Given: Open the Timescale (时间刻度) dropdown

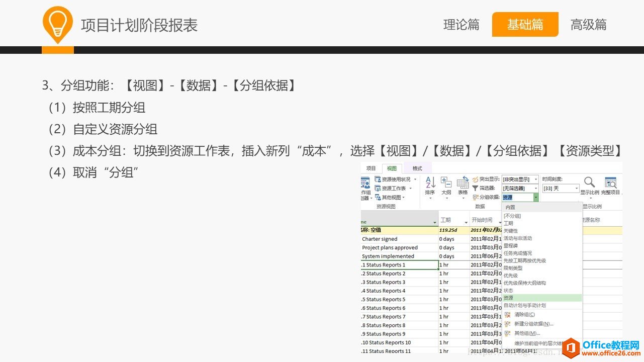Looking at the screenshot, I should [x=576, y=188].
